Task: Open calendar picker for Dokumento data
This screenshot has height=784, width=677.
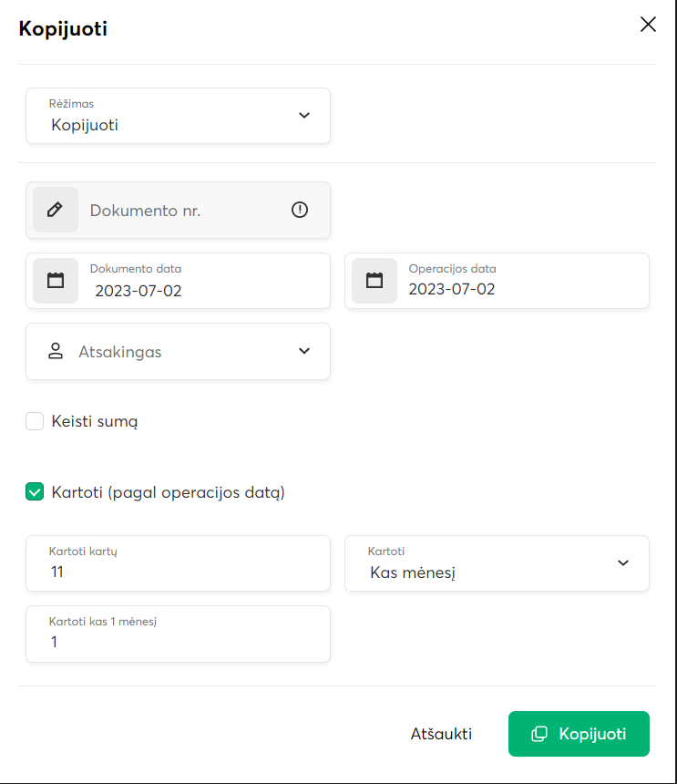Action: click(56, 281)
